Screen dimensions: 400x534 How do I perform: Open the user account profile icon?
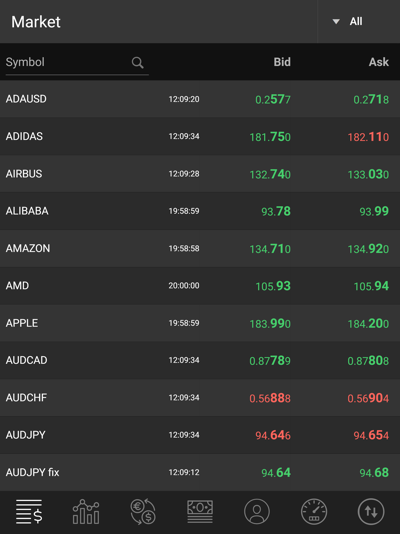[x=257, y=512]
